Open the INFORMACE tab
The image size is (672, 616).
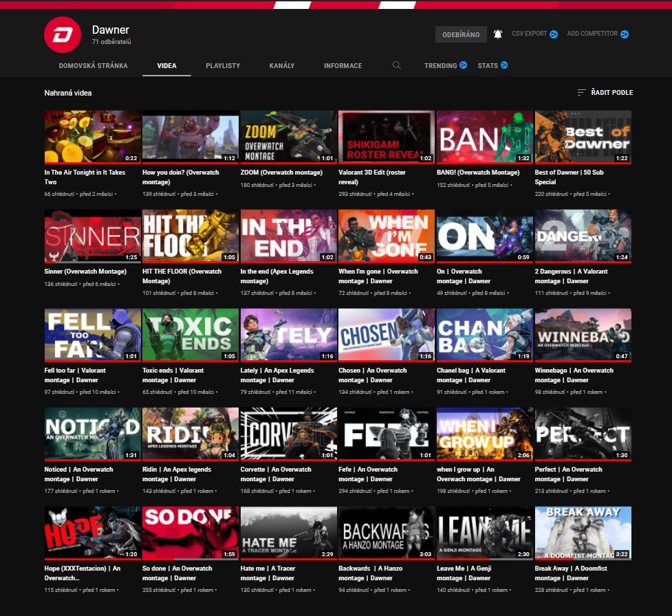[343, 65]
